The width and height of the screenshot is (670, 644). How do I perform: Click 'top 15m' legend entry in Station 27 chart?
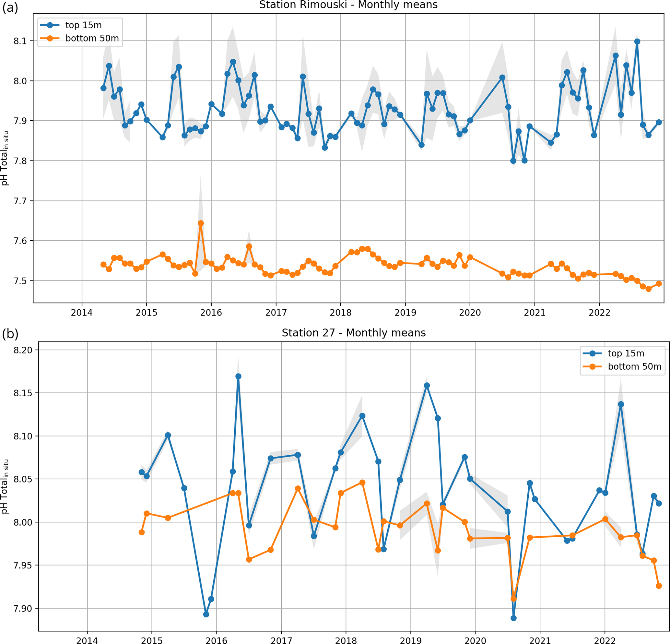pos(626,353)
